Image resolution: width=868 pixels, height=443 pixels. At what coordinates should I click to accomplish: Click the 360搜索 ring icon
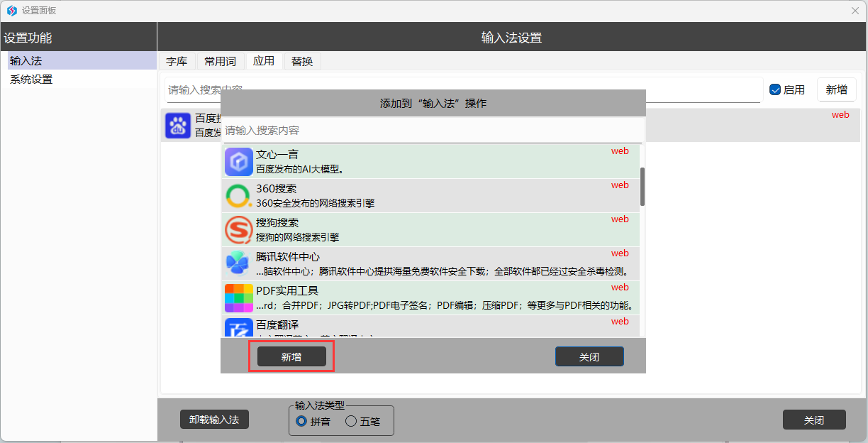[238, 196]
